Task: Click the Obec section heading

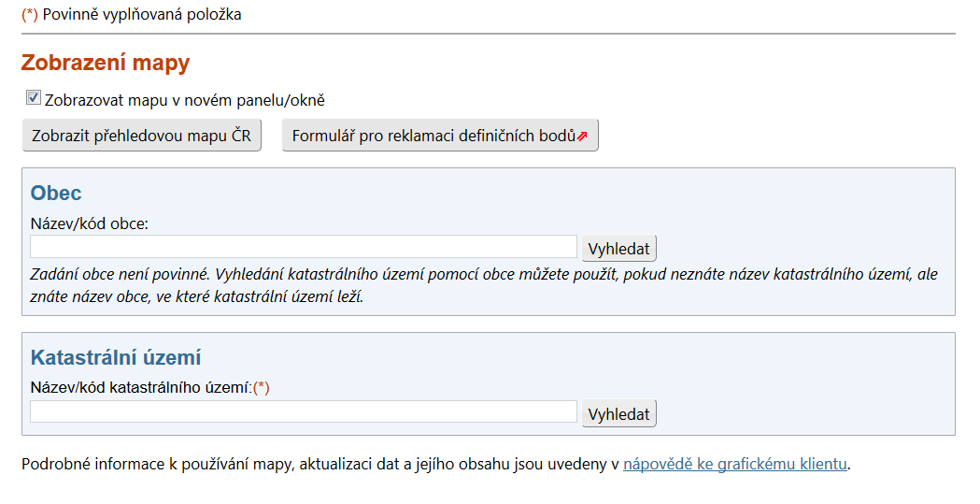Action: tap(56, 193)
